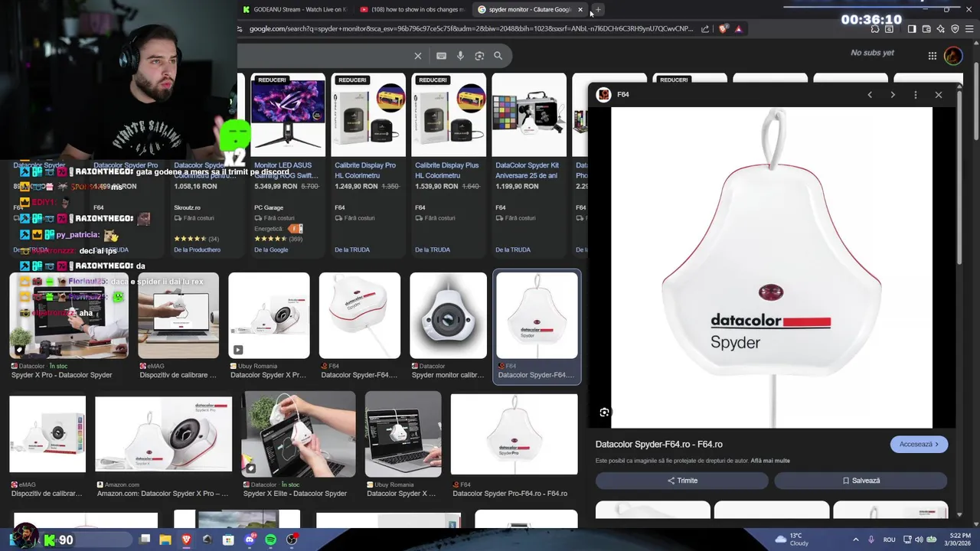
Task: Expand the system tray hidden icons chevron
Action: coord(856,540)
